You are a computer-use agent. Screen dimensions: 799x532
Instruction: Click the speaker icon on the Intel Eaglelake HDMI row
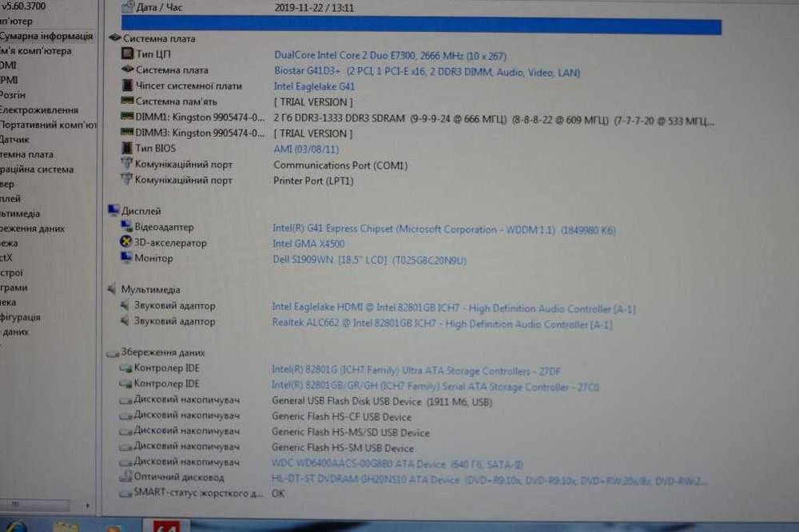tap(125, 304)
